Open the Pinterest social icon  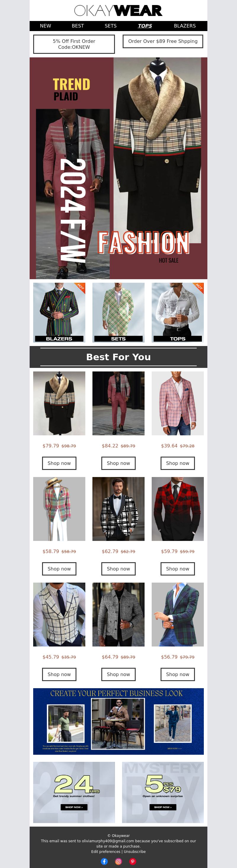(133, 861)
